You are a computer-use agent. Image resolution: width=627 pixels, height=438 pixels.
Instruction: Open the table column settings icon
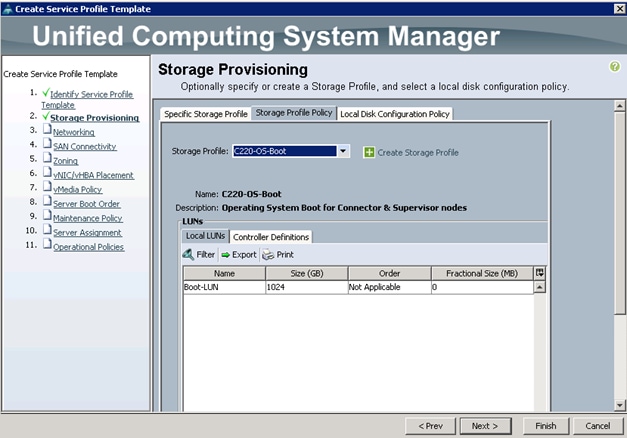point(539,273)
